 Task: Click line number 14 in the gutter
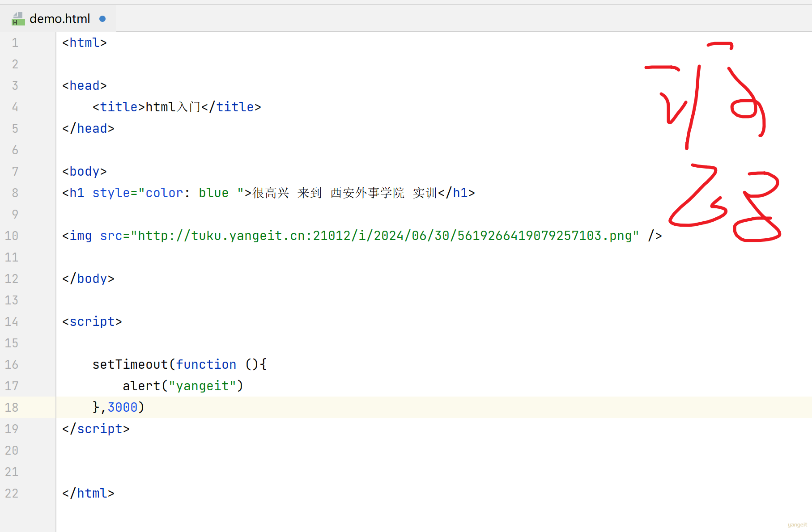point(12,322)
